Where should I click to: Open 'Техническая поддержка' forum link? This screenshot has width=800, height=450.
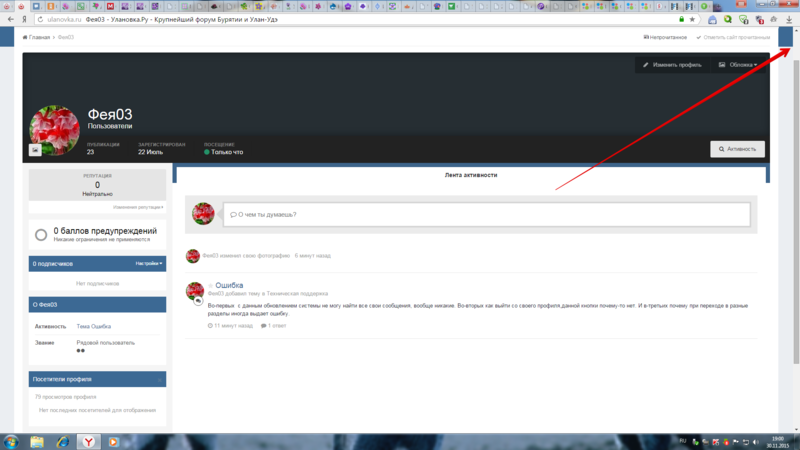pyautogui.click(x=297, y=294)
